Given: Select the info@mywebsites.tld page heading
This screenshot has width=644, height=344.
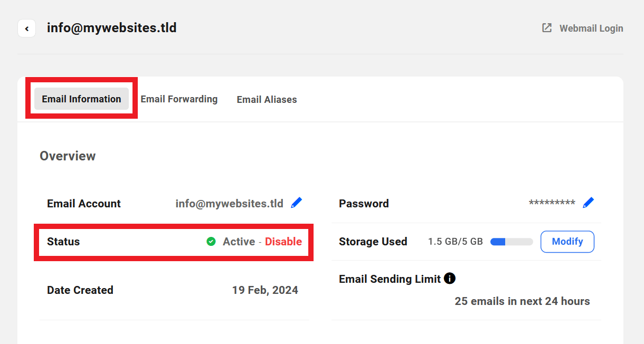Looking at the screenshot, I should [112, 27].
